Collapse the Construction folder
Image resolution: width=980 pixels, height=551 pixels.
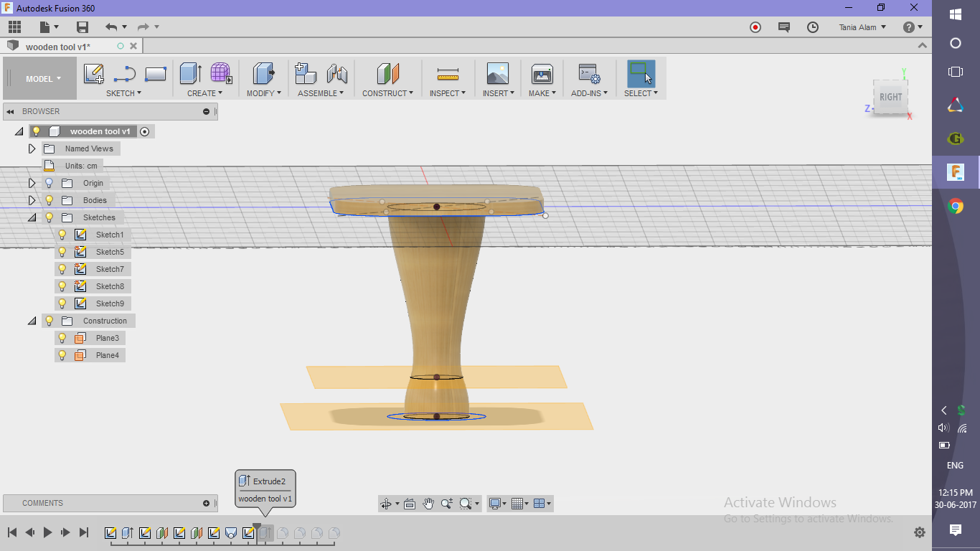pos(32,321)
